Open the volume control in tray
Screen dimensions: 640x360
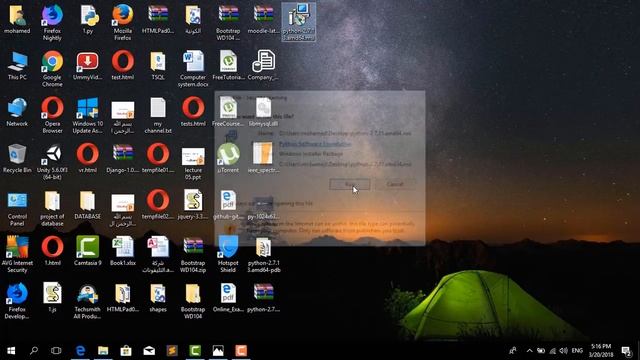pos(564,351)
